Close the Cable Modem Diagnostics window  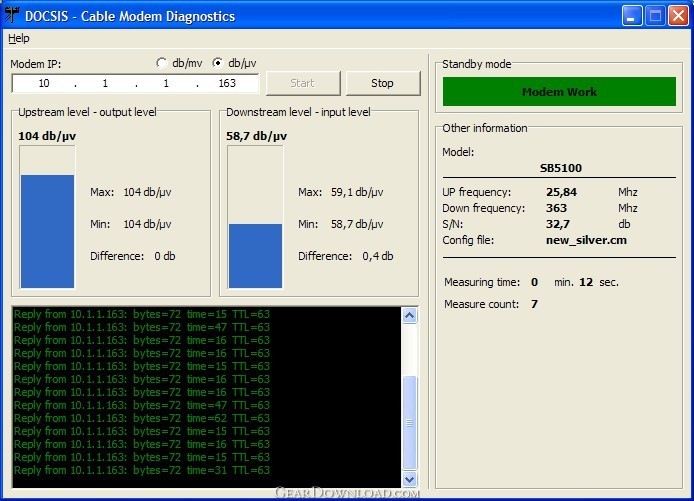coord(679,16)
